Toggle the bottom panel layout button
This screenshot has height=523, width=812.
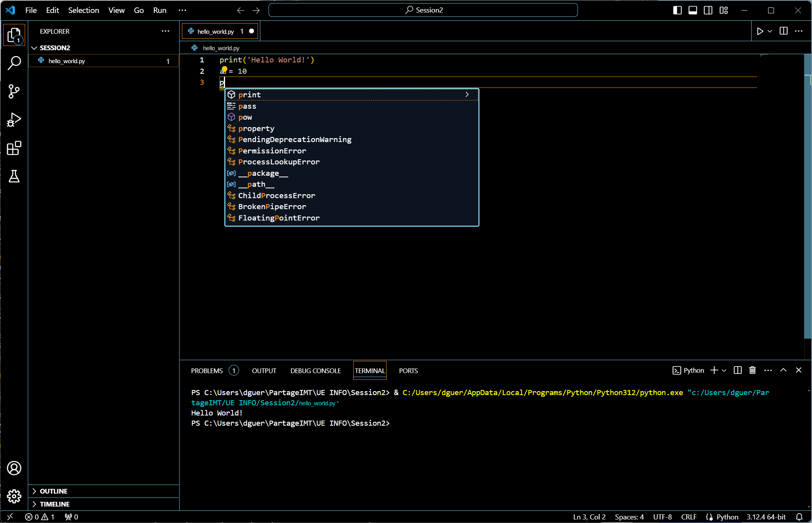(693, 10)
